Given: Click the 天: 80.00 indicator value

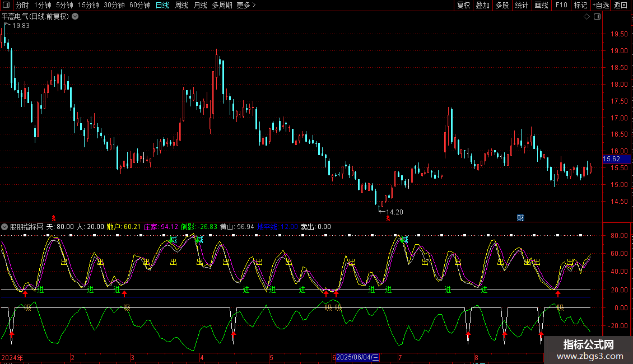Looking at the screenshot, I should (60, 227).
